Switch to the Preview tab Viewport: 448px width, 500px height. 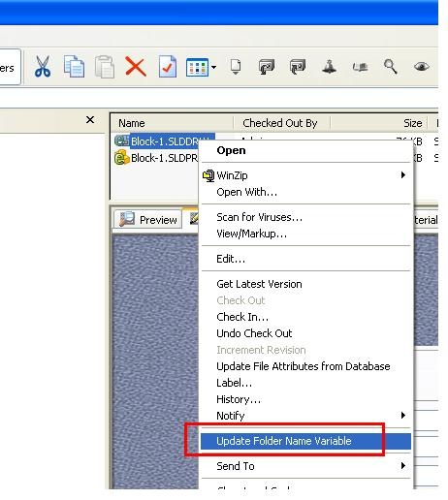(x=148, y=220)
